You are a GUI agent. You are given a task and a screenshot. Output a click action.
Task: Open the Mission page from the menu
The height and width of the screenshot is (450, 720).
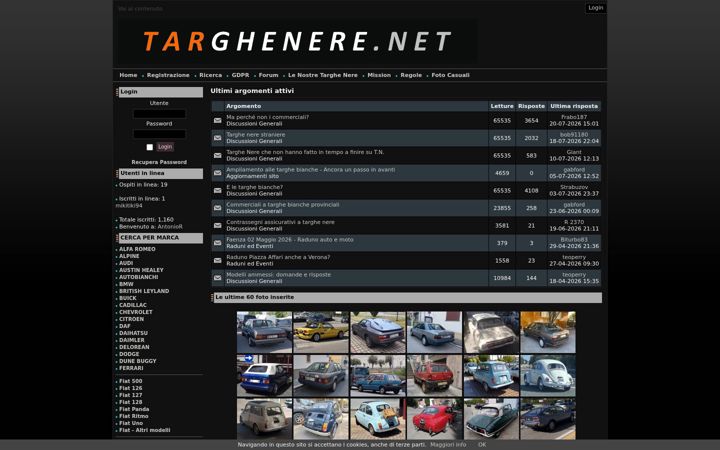(x=379, y=75)
